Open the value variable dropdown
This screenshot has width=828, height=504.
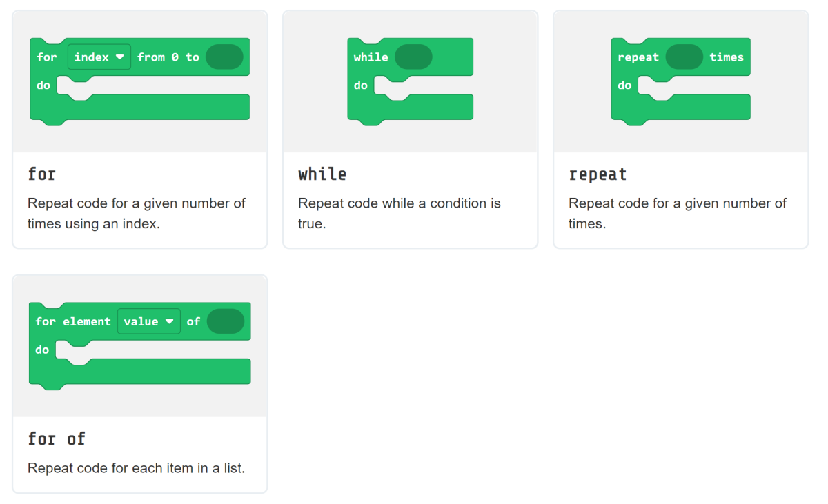(148, 321)
